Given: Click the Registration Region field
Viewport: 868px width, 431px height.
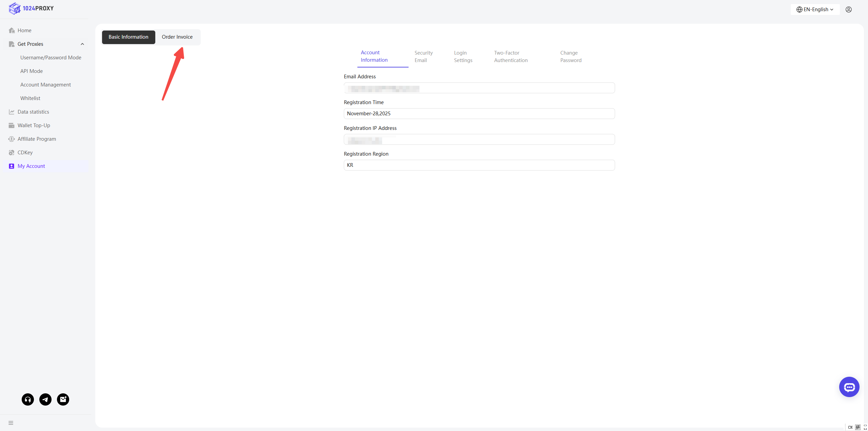Looking at the screenshot, I should pyautogui.click(x=479, y=165).
